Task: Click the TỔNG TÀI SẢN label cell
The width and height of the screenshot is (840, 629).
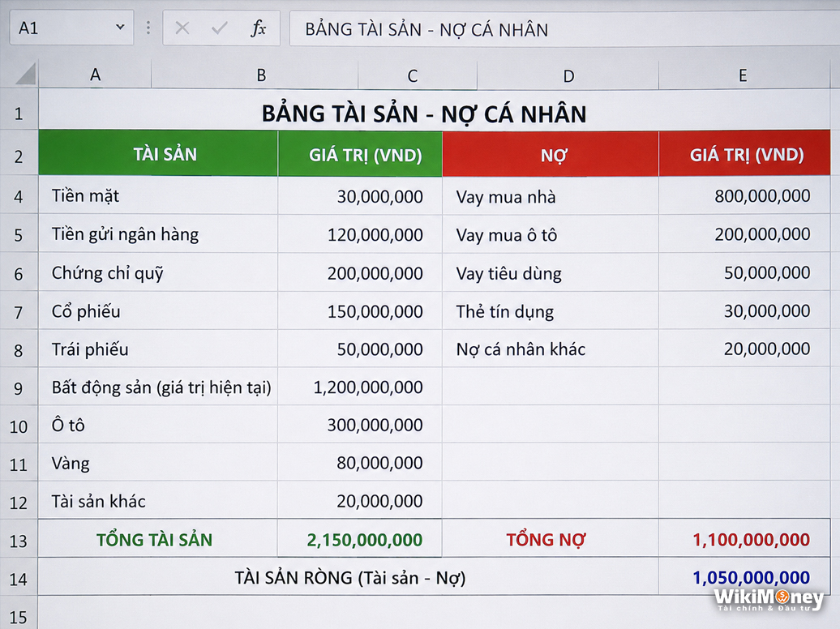Action: 158,539
